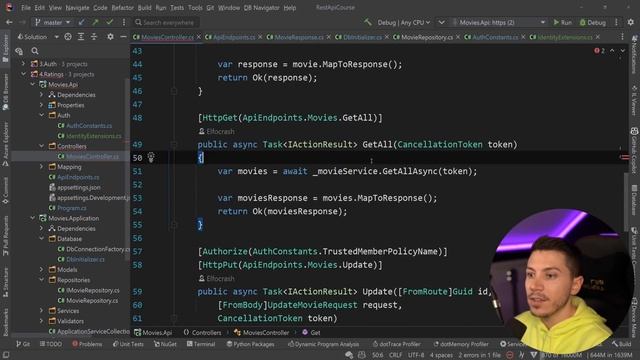The width and height of the screenshot is (640, 360).
Task: Click the locate file target icon
Action: pyautogui.click(x=68, y=37)
